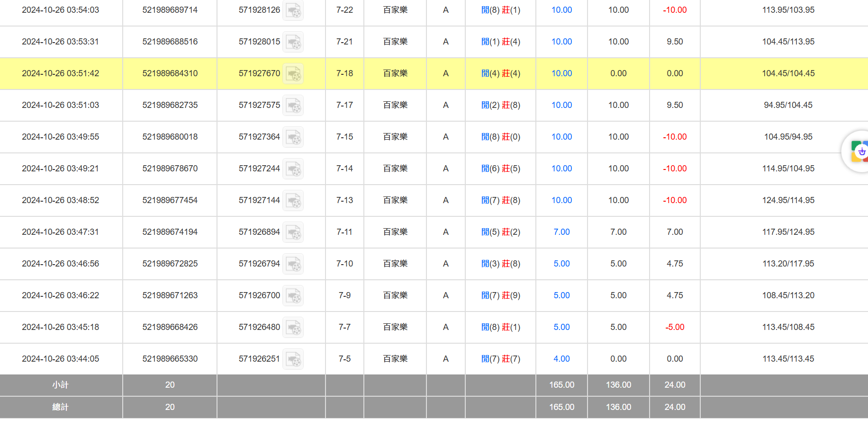Open video replay icon for round 571928126

(293, 10)
